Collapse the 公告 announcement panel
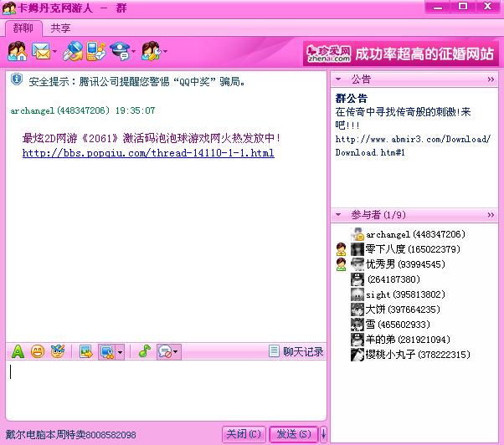Viewport: 504px width, 445px height. 491,79
